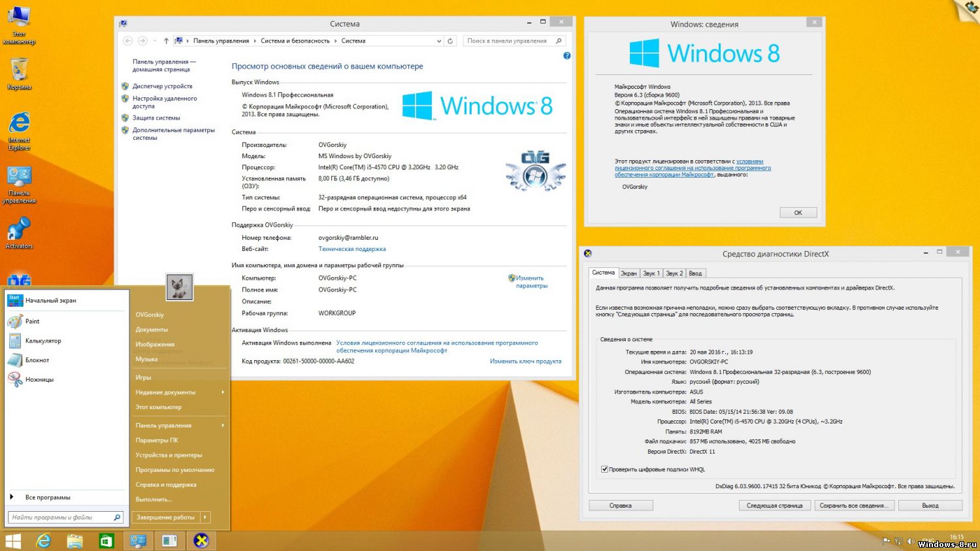Open address bar history dropdown in Система
Viewport: 980px width, 551px height.
click(439, 41)
